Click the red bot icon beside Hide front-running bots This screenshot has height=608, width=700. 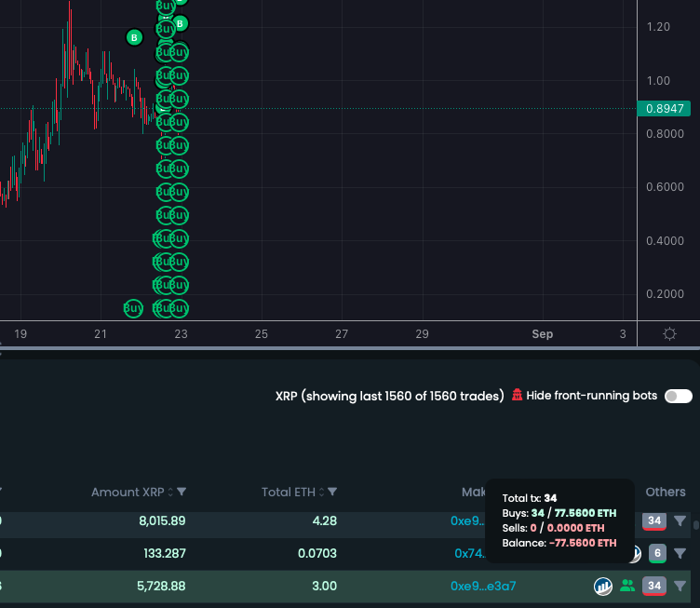(x=517, y=395)
